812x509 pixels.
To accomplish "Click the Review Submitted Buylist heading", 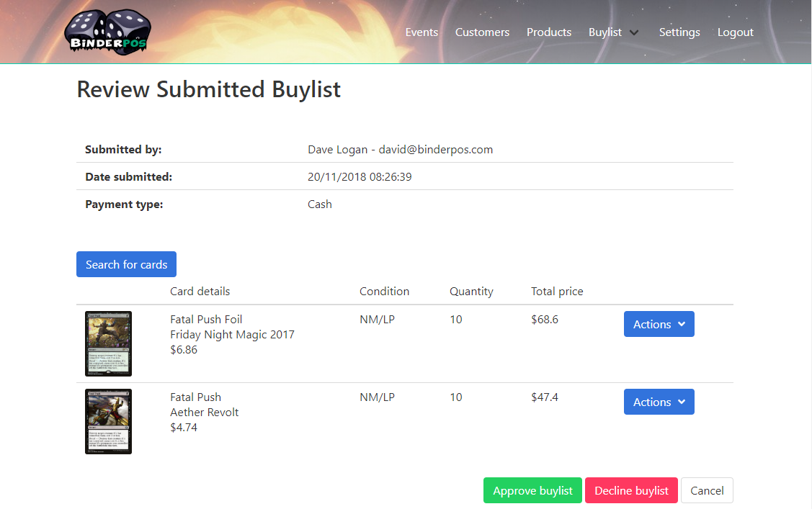I will pos(209,90).
